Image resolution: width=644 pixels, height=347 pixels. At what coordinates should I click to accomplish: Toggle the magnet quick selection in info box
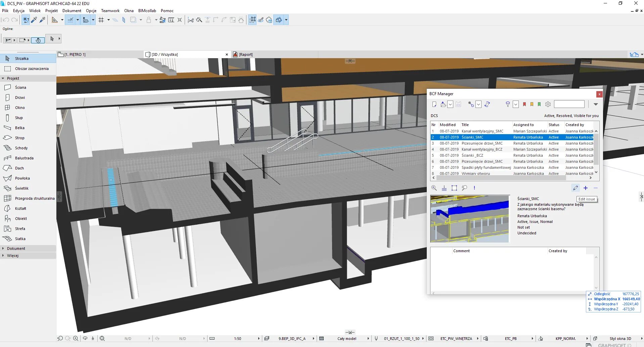pos(38,40)
